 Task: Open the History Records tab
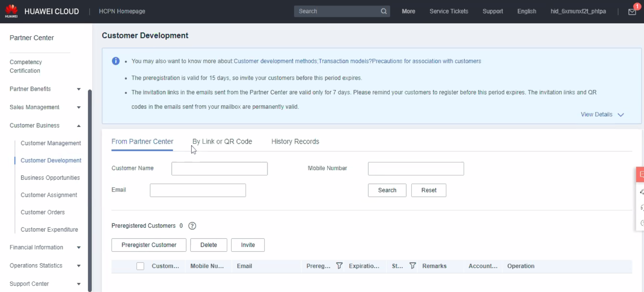pyautogui.click(x=295, y=141)
